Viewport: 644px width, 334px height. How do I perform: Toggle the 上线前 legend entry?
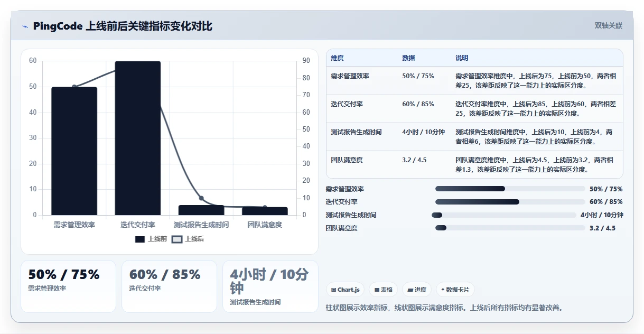tap(151, 239)
